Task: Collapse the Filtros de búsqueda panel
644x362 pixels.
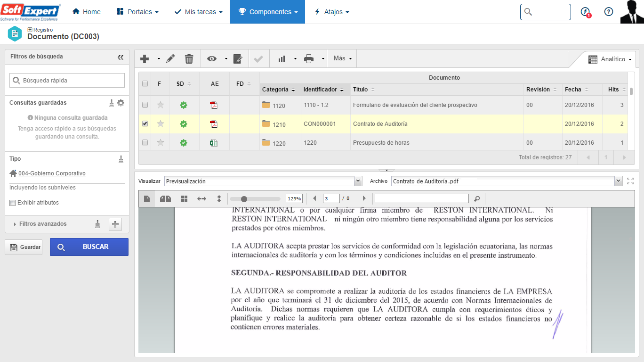Action: [x=121, y=57]
